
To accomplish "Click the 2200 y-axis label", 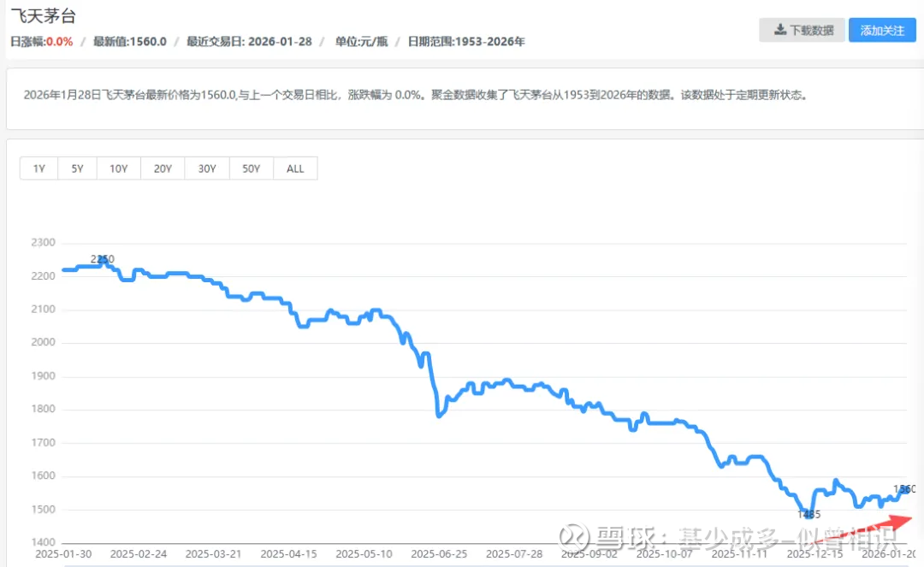I will [43, 276].
